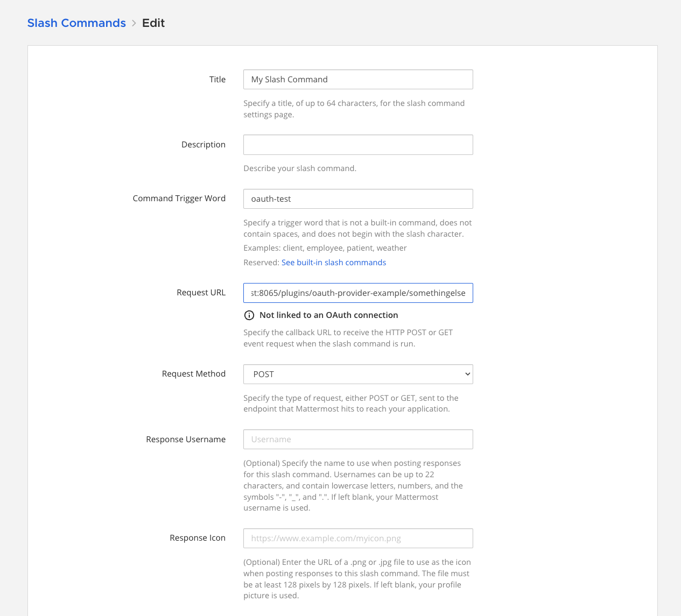Click the Title field label

217,80
